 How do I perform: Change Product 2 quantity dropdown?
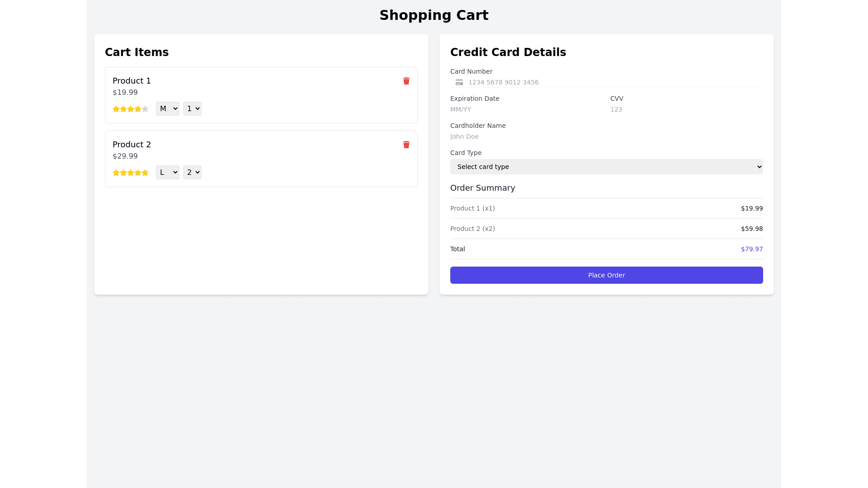point(192,172)
